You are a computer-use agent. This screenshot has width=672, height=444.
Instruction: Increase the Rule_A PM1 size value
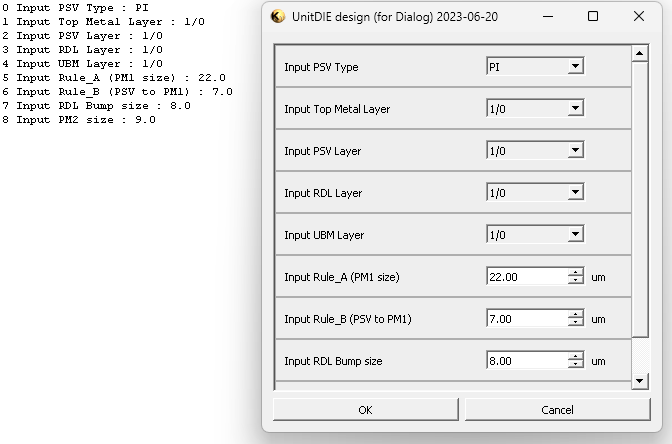click(x=575, y=273)
